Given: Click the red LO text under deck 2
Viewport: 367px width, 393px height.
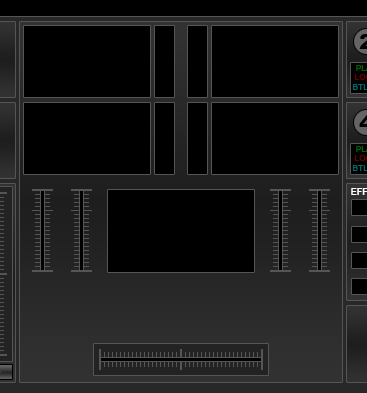Looking at the screenshot, I should pyautogui.click(x=361, y=77).
